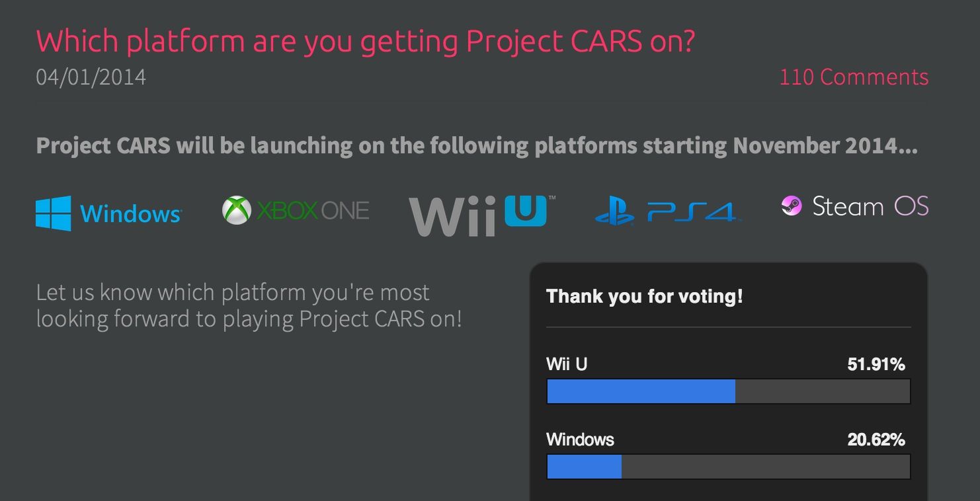Click the 04/01/2014 post date
Screen dimensions: 980x501
tap(91, 77)
